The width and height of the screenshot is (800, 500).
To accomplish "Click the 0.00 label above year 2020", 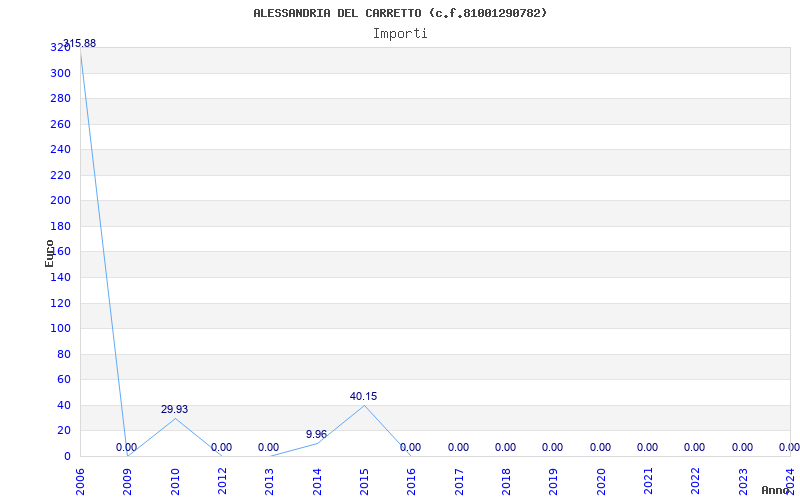I will tap(600, 447).
